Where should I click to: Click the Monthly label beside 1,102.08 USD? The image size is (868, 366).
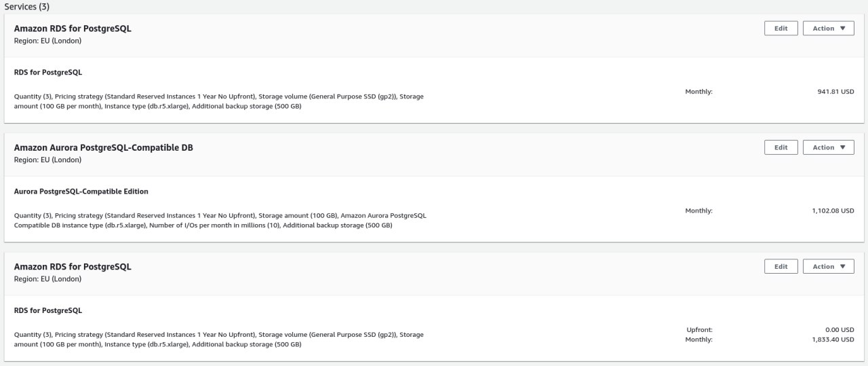[x=699, y=211]
